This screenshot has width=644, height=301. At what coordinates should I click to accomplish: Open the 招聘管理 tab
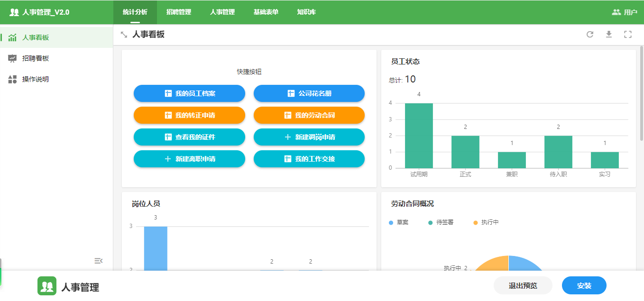point(179,12)
